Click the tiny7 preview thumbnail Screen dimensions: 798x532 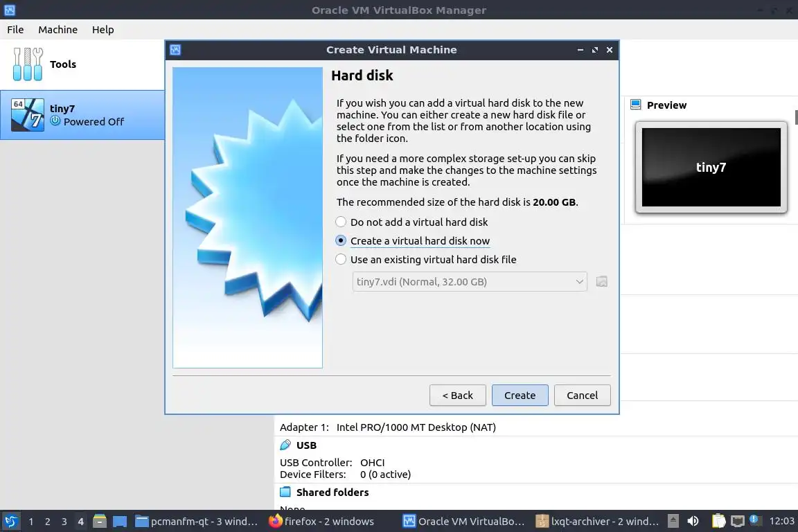(x=711, y=167)
